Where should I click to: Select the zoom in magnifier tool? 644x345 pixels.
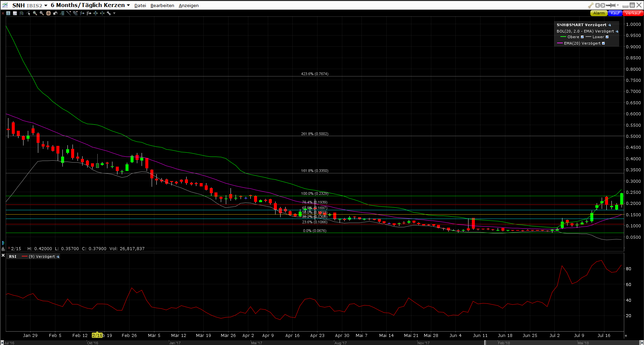coord(35,13)
